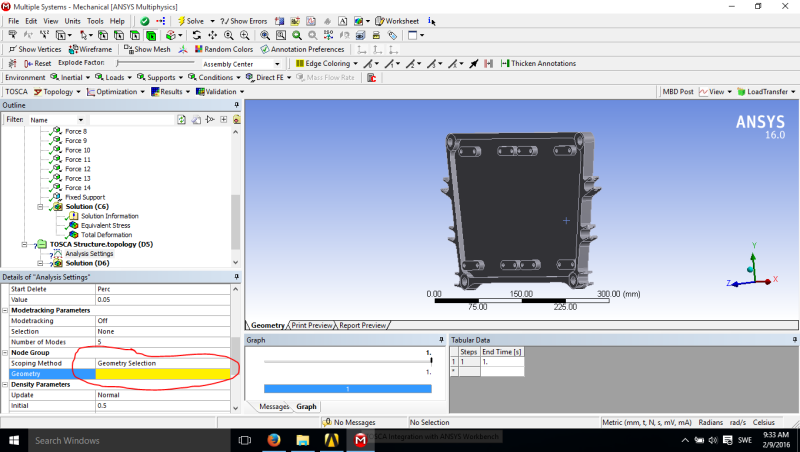Open the Topology dropdown in TOSCA toolbar
This screenshot has height=452, width=800.
pyautogui.click(x=57, y=92)
